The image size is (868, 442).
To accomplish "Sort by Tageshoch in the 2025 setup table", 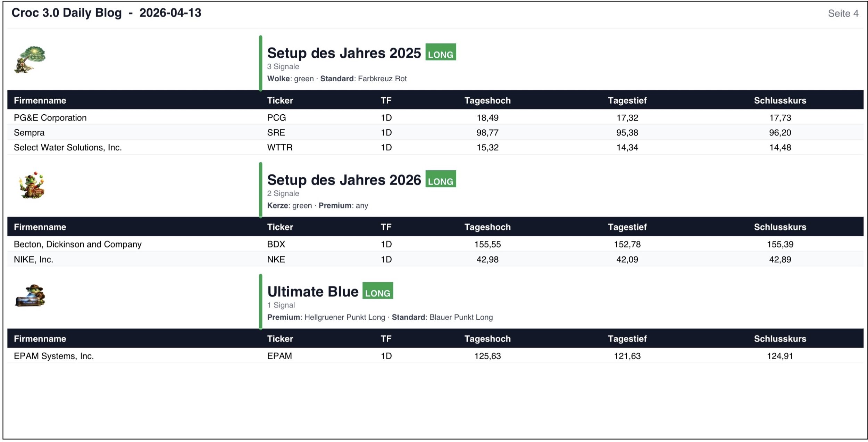I will (x=487, y=100).
